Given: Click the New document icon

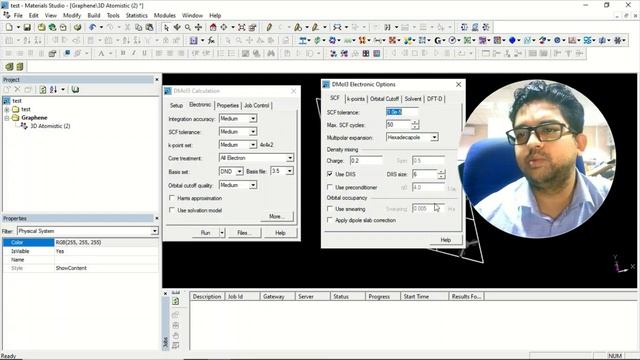Looking at the screenshot, I should point(9,27).
